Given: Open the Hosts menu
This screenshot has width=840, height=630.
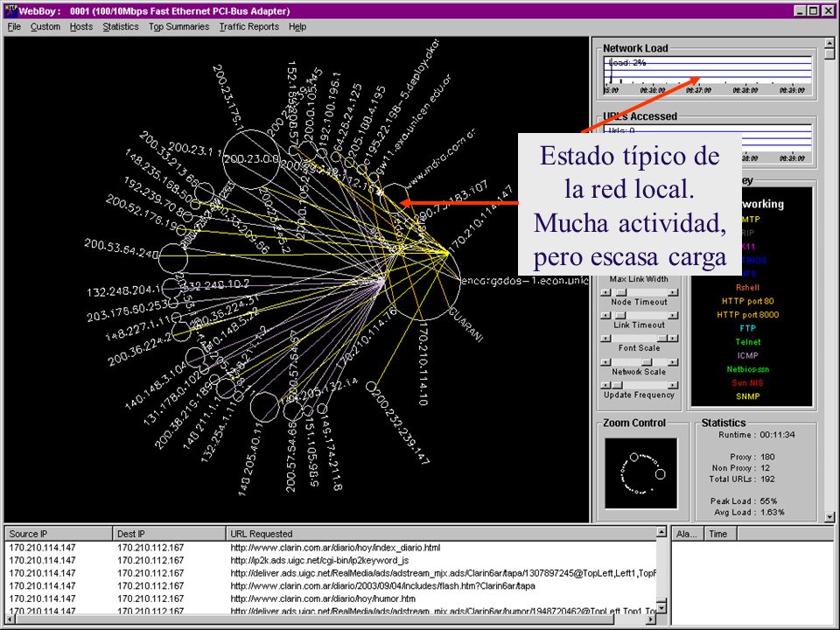Looking at the screenshot, I should [80, 27].
